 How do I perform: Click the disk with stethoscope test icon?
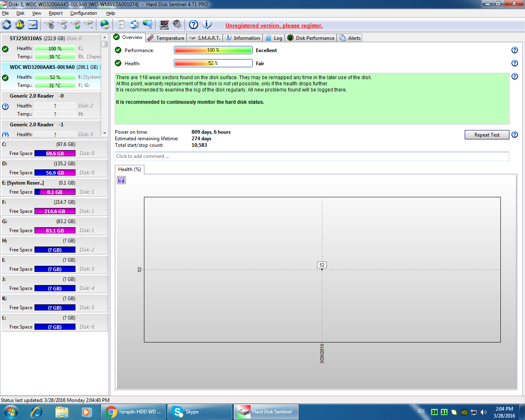coord(49,25)
